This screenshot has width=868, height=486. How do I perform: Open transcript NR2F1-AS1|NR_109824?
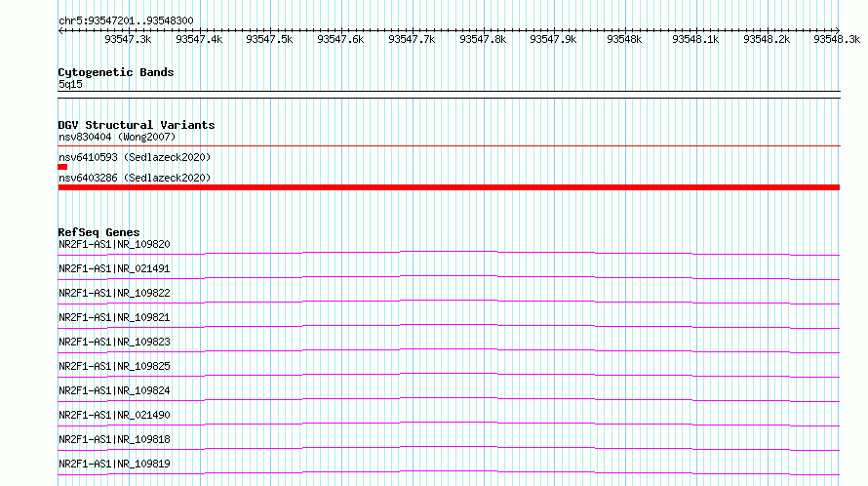pos(114,390)
